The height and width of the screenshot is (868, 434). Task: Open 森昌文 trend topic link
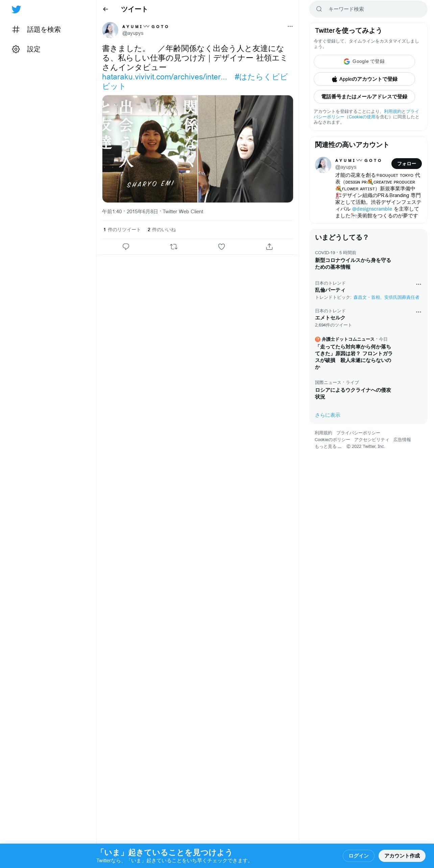360,297
